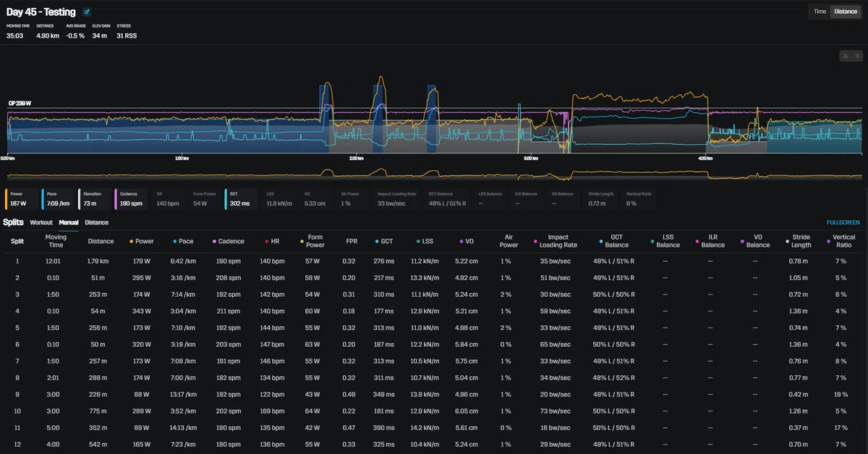The height and width of the screenshot is (454, 868).
Task: Click the 2.00 km marker on chart axis
Action: click(355, 158)
